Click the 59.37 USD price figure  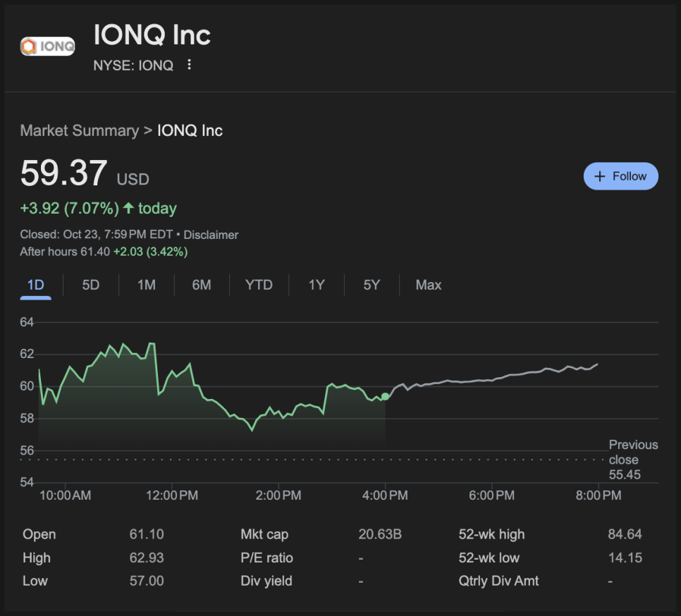pyautogui.click(x=64, y=173)
